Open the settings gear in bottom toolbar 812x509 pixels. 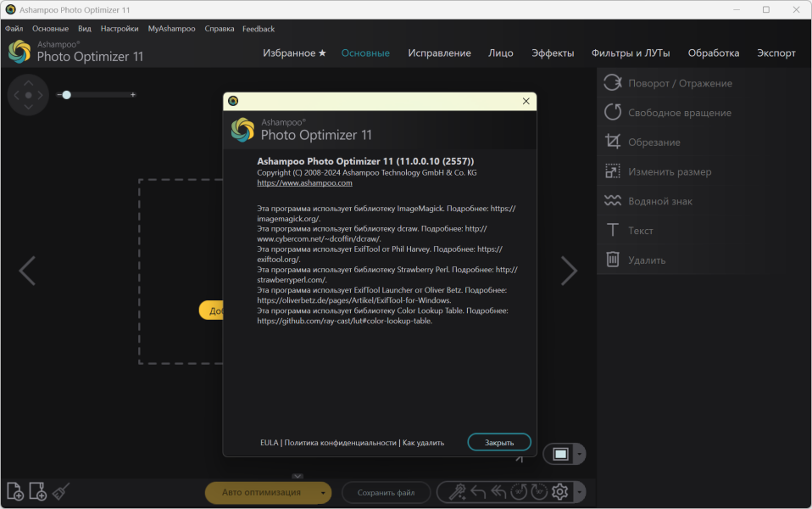(559, 491)
